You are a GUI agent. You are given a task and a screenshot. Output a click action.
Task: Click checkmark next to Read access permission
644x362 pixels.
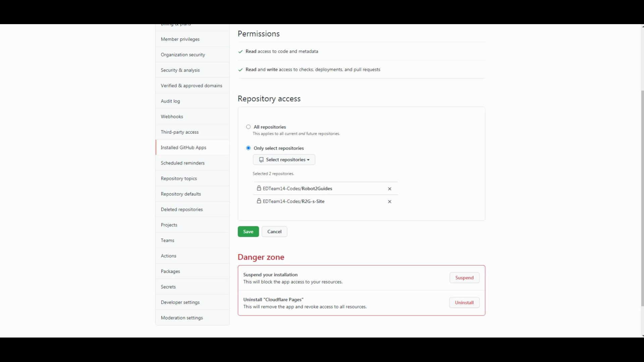point(240,52)
